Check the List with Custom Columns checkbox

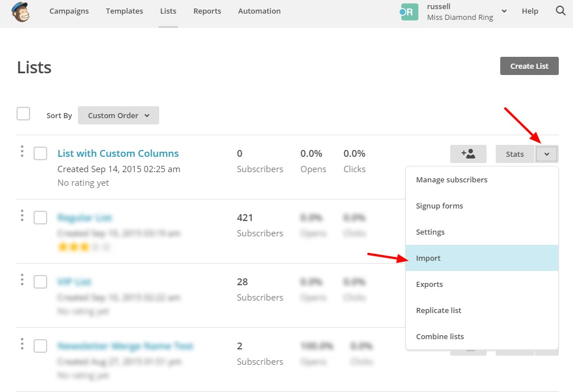pos(40,153)
